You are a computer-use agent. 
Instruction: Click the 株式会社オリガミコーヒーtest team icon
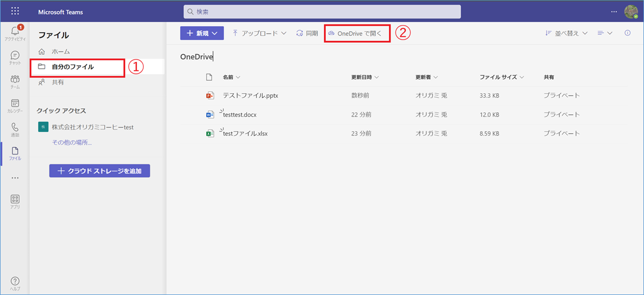[43, 127]
